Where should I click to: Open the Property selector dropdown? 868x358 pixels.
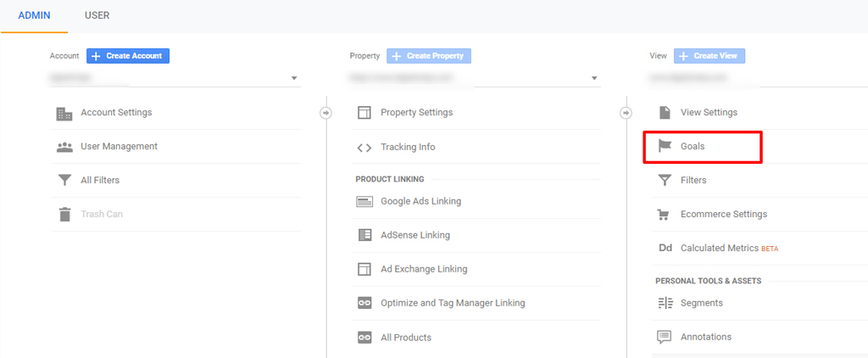coord(594,78)
